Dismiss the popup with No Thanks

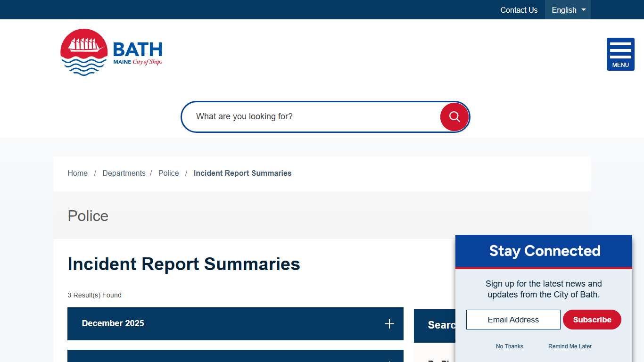(x=509, y=346)
